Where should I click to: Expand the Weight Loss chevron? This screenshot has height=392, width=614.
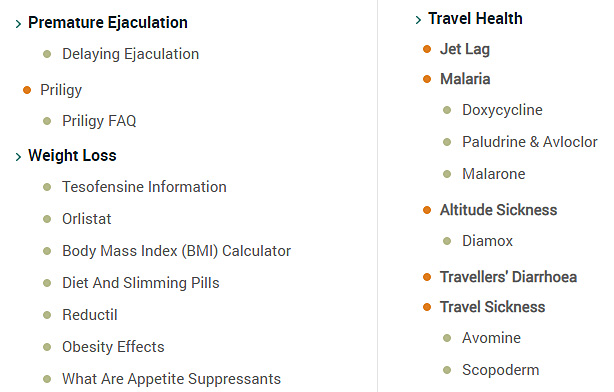click(18, 157)
